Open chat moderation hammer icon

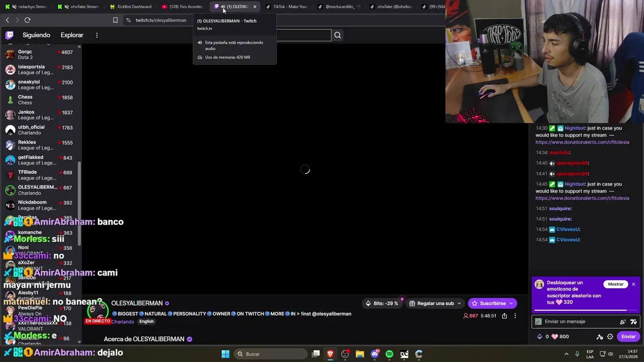click(600, 337)
